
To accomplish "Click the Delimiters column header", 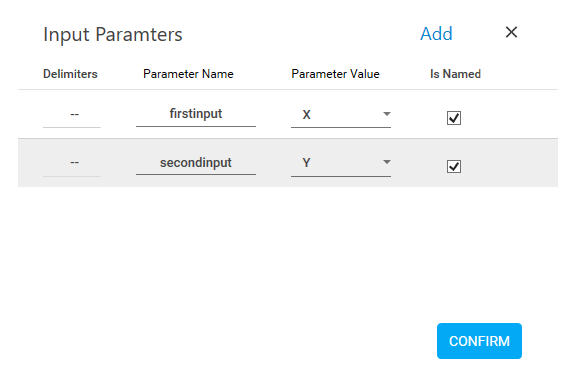I will click(x=70, y=74).
